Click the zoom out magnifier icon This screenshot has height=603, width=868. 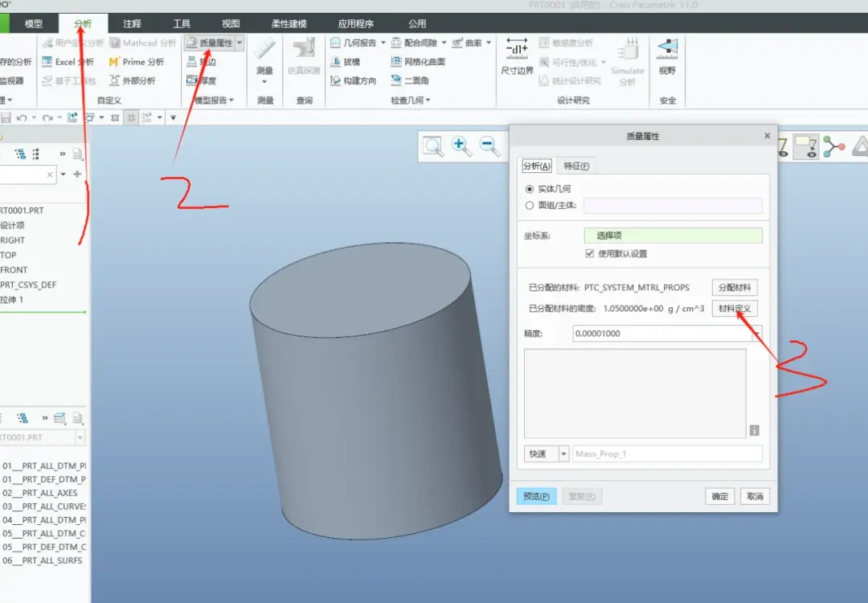(x=490, y=147)
